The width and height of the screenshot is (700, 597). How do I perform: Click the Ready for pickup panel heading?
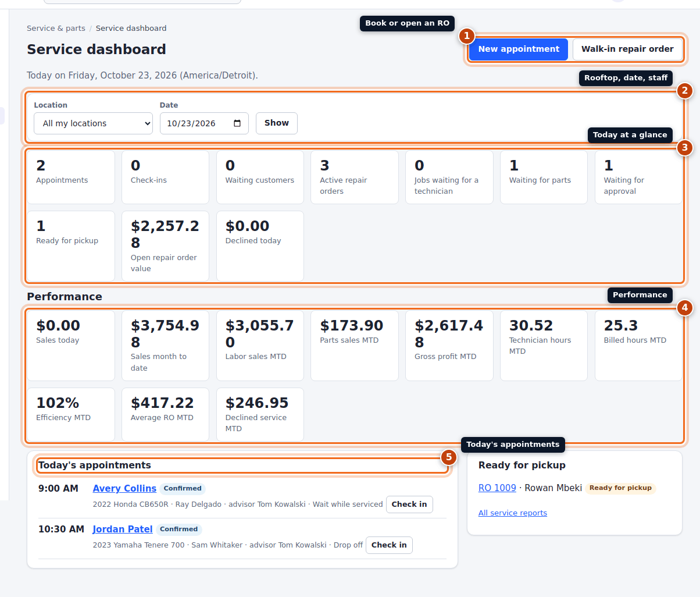tap(522, 465)
